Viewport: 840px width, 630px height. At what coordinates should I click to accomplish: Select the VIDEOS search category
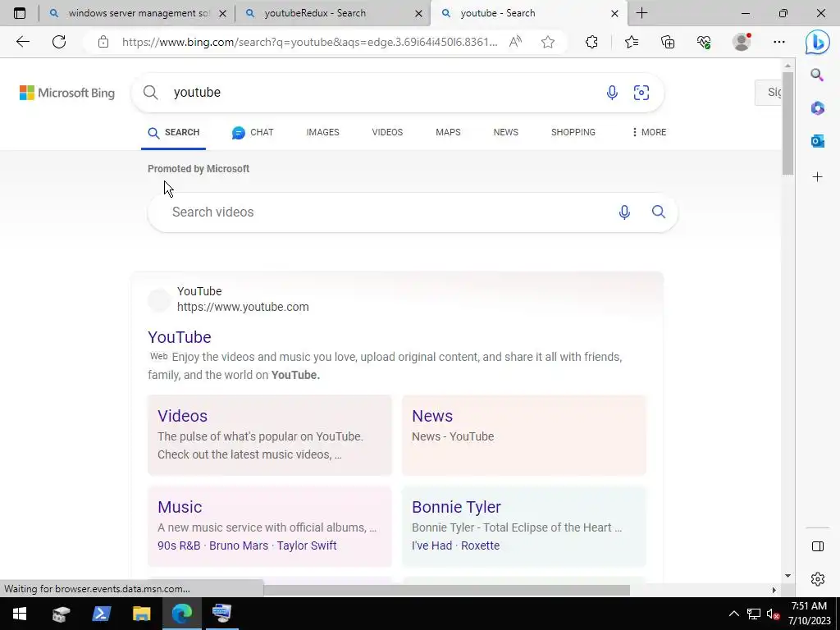pyautogui.click(x=387, y=132)
